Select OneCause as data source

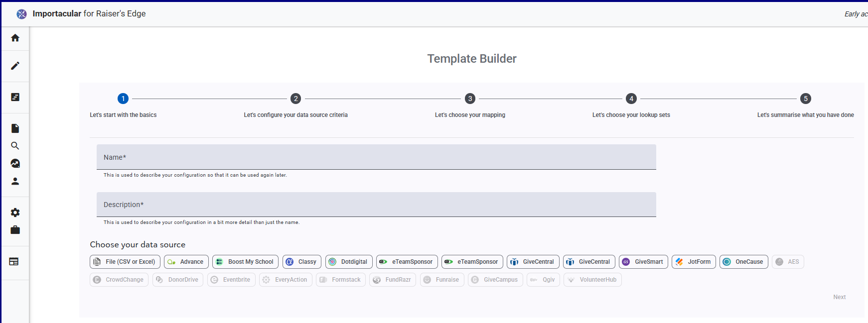pyautogui.click(x=743, y=262)
